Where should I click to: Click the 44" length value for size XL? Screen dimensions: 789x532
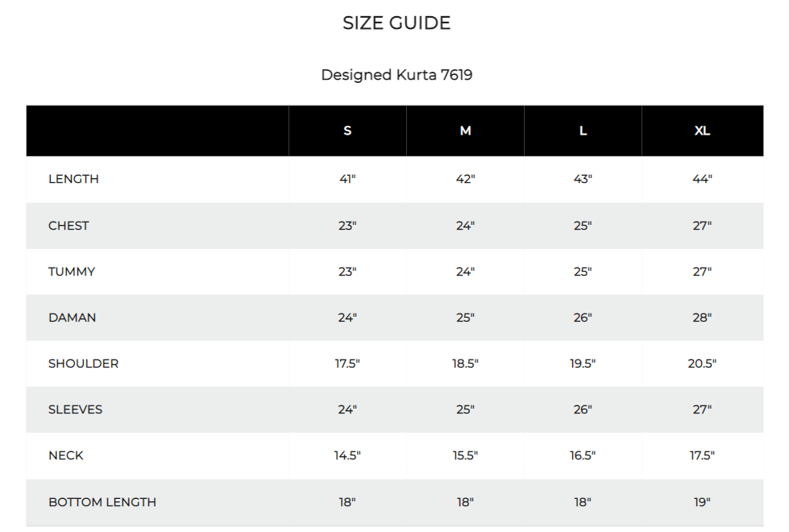coord(702,179)
